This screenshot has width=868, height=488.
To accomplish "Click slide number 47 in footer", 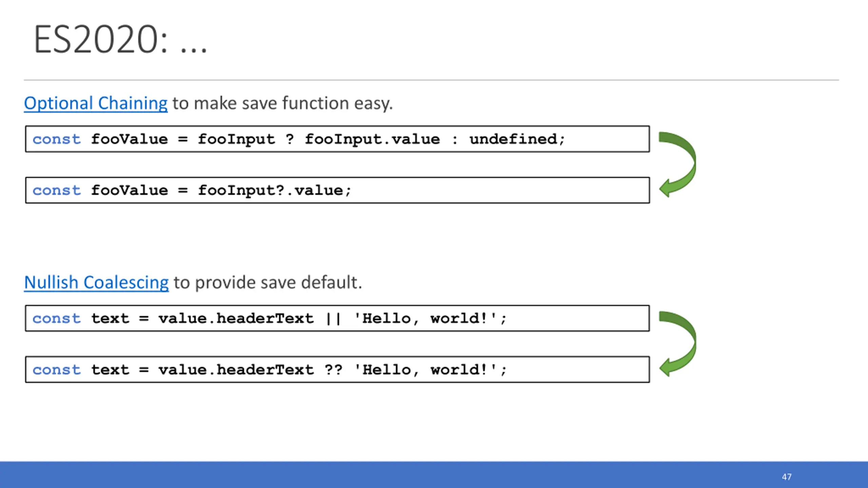I will (x=787, y=477).
